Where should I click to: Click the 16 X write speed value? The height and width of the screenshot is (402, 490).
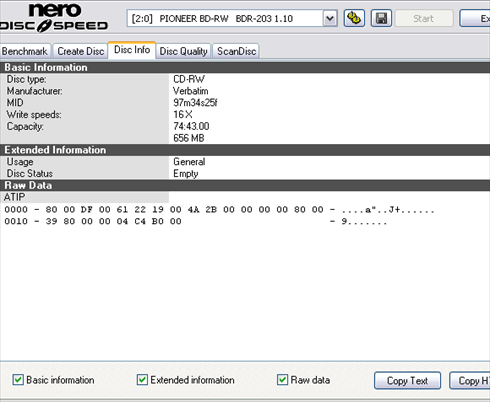pyautogui.click(x=183, y=115)
